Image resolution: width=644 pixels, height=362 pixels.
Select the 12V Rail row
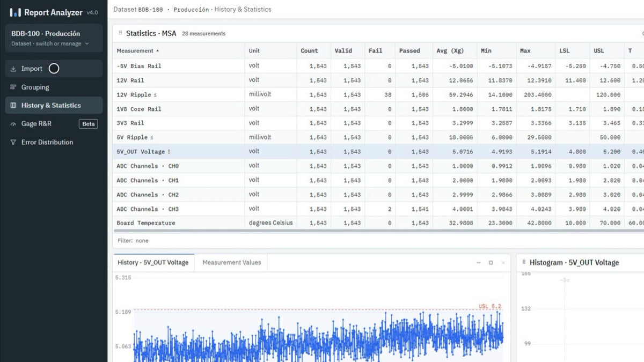pyautogui.click(x=378, y=80)
